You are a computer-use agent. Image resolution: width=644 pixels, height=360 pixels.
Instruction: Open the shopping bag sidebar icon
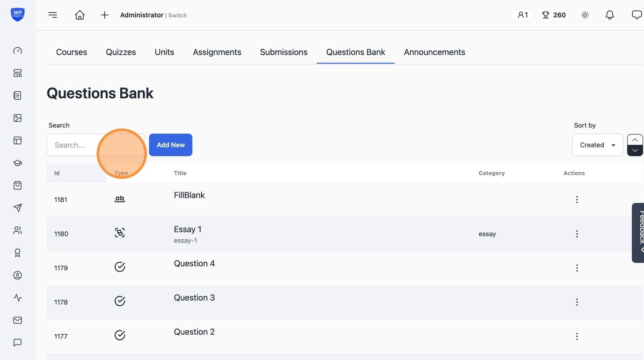[17, 185]
